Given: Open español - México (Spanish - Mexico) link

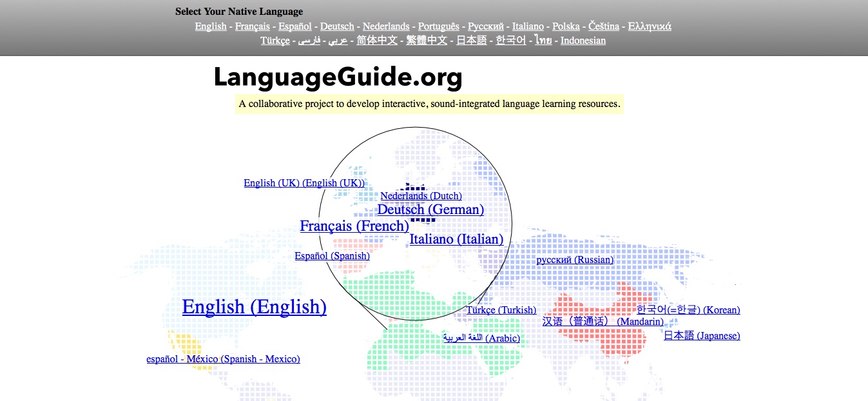Looking at the screenshot, I should (222, 359).
